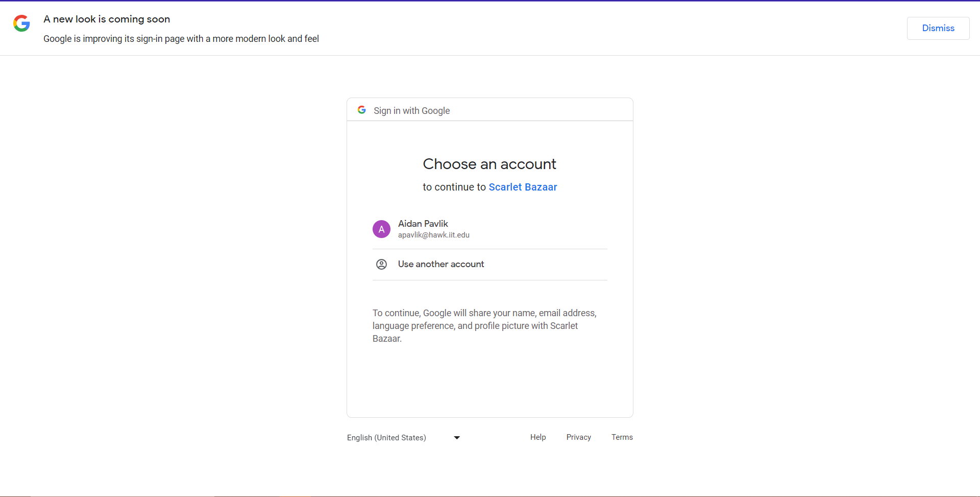The height and width of the screenshot is (497, 980).
Task: Click the A new look is coming soon title
Action: pyautogui.click(x=107, y=19)
